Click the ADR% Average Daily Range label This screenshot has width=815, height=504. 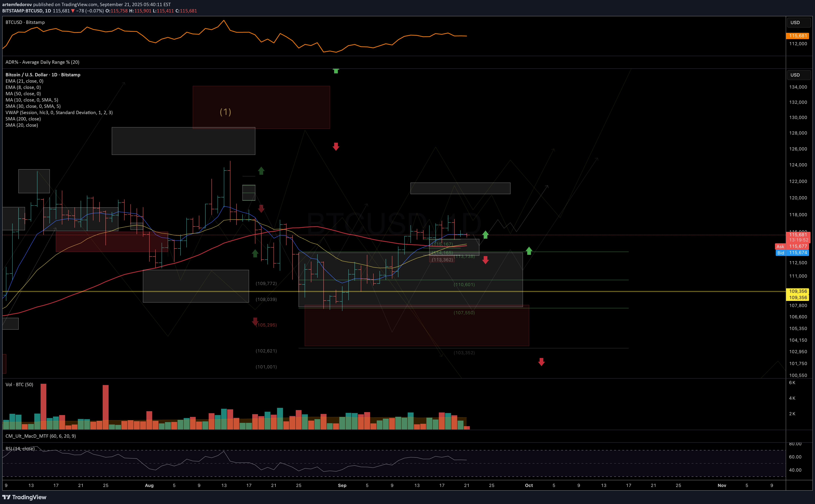pos(42,62)
